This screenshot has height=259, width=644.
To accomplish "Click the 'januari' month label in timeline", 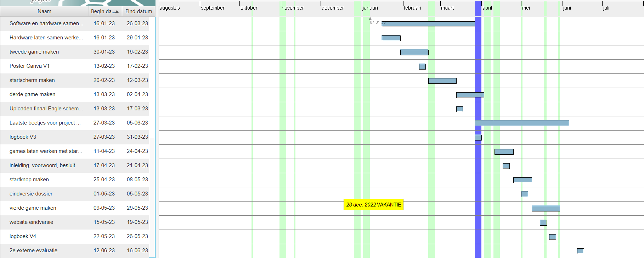I will 370,8.
